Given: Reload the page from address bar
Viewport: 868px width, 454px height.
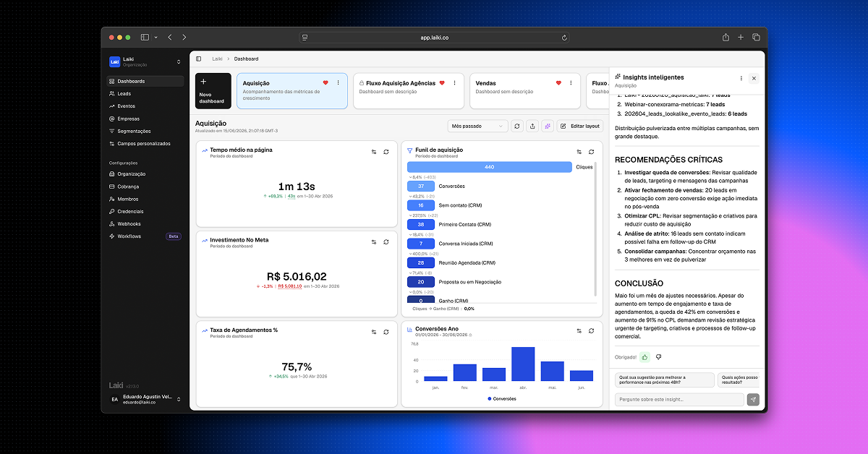Looking at the screenshot, I should pyautogui.click(x=564, y=37).
